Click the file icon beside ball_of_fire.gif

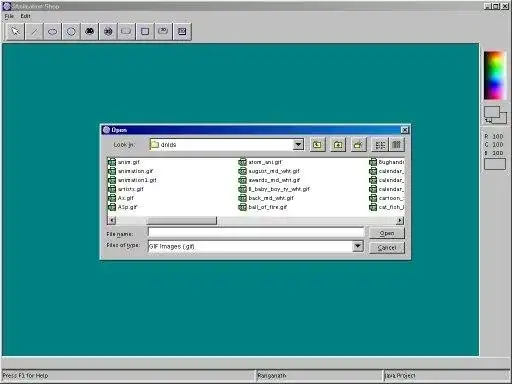(x=242, y=207)
